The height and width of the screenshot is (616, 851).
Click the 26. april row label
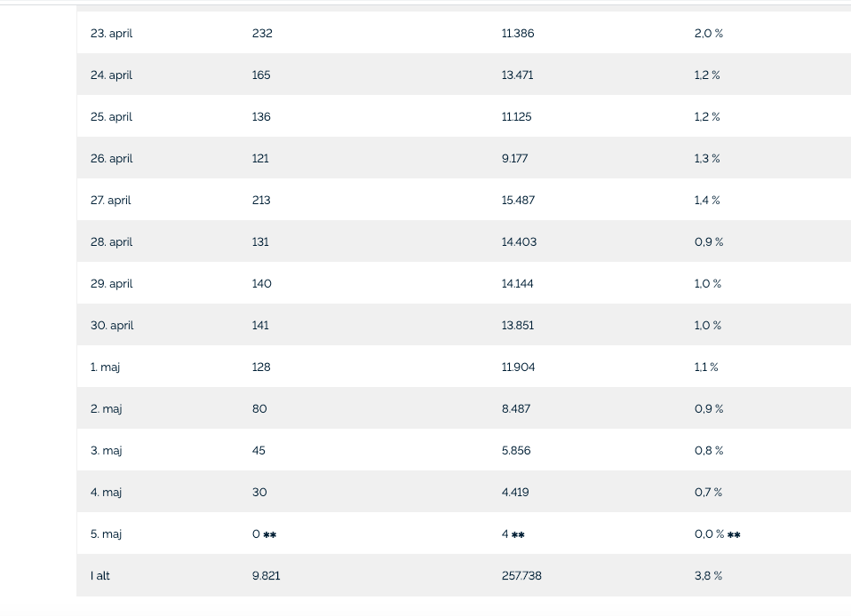pyautogui.click(x=111, y=159)
